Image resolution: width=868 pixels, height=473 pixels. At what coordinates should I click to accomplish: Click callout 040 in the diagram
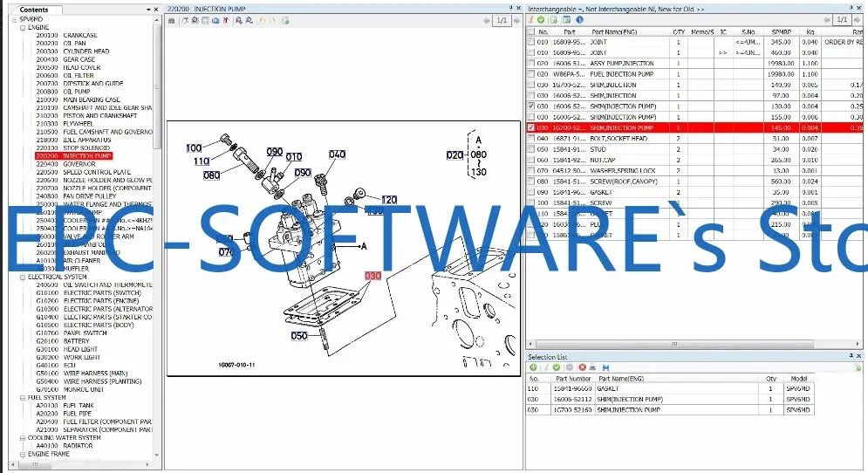pyautogui.click(x=337, y=154)
